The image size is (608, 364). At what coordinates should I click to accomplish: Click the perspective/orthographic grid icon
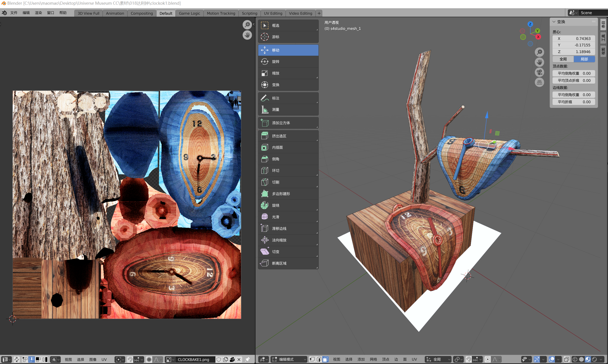[x=539, y=82]
